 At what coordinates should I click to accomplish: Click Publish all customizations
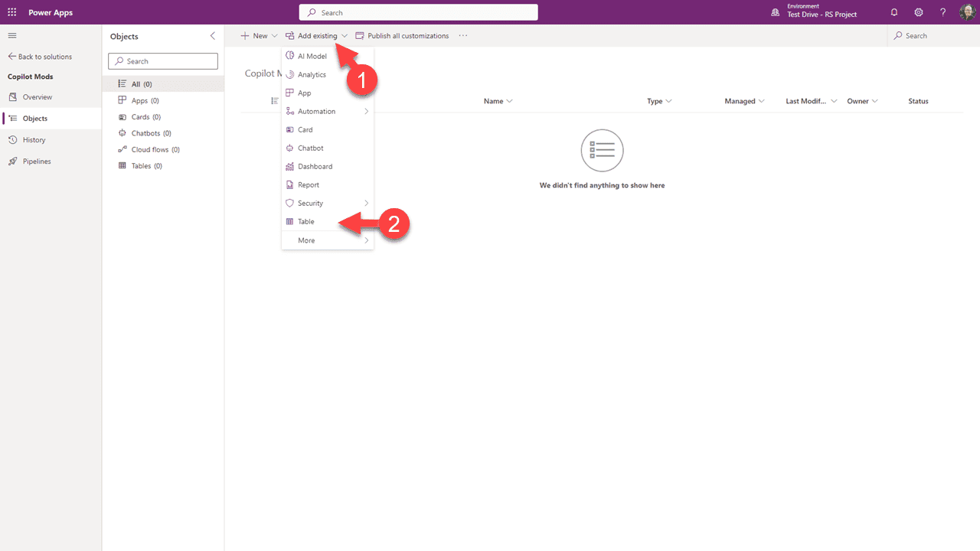click(402, 36)
